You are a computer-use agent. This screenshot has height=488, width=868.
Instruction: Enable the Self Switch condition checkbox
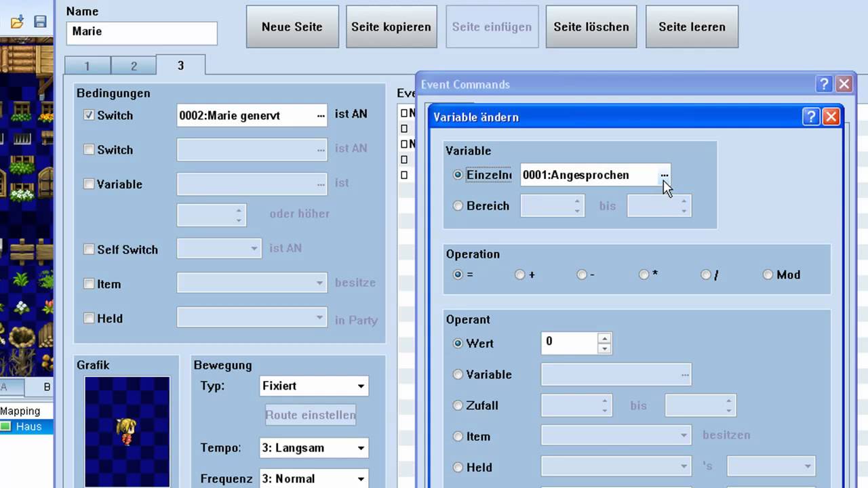[89, 249]
